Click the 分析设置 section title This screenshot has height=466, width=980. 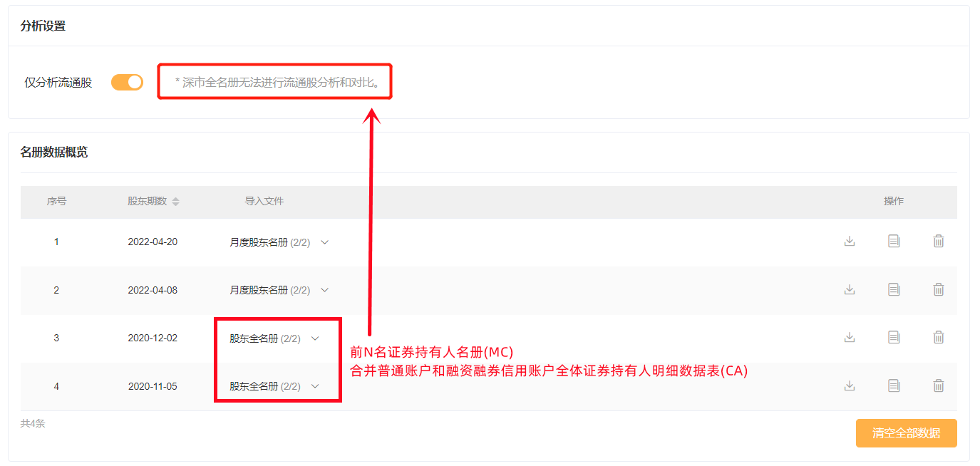(43, 26)
